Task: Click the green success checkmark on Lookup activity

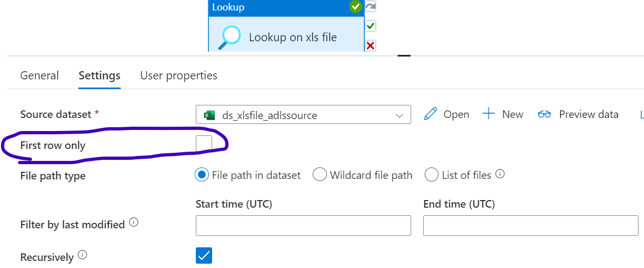Action: [356, 7]
